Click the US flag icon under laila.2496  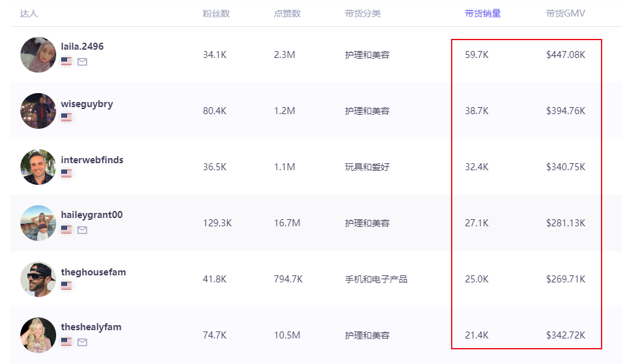click(66, 62)
